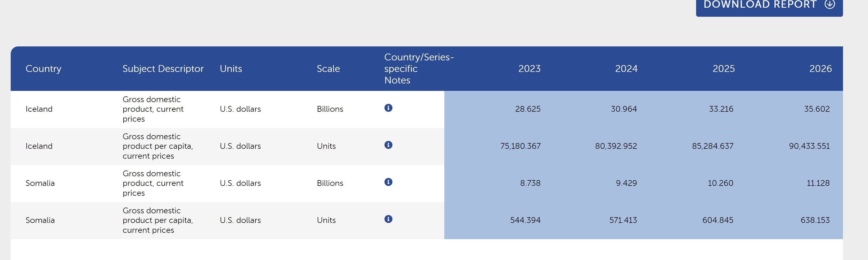868x260 pixels.
Task: Click the Download Report button
Action: [x=769, y=5]
